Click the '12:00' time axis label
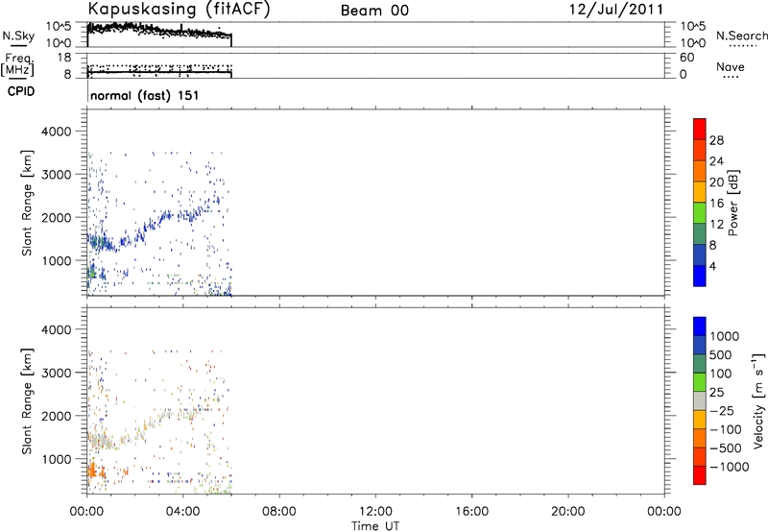768x532 pixels. point(375,512)
